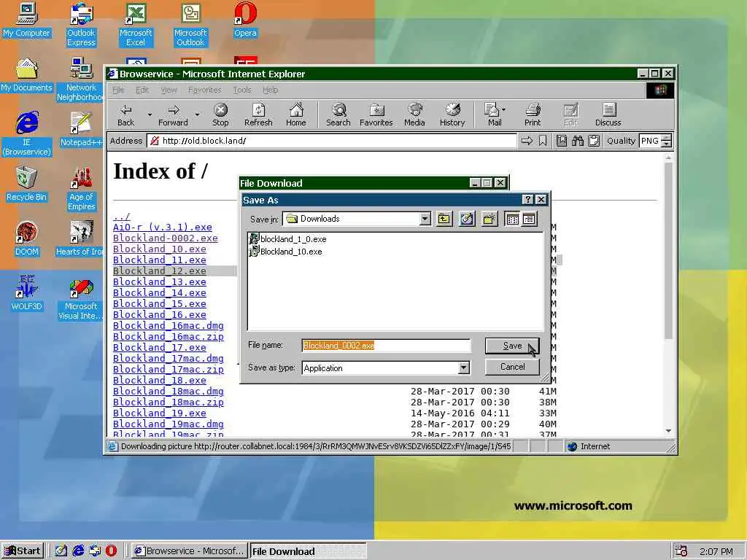
Task: Open the Favorites menu
Action: pyautogui.click(x=204, y=90)
